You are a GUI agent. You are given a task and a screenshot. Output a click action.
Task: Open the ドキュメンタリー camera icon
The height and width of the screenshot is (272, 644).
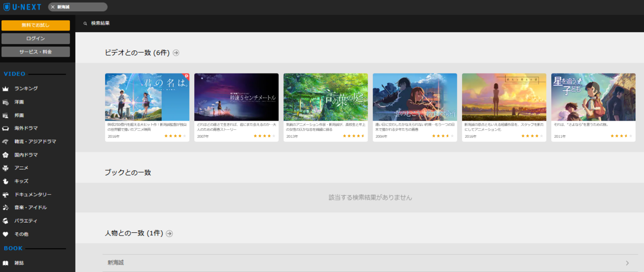coord(5,195)
